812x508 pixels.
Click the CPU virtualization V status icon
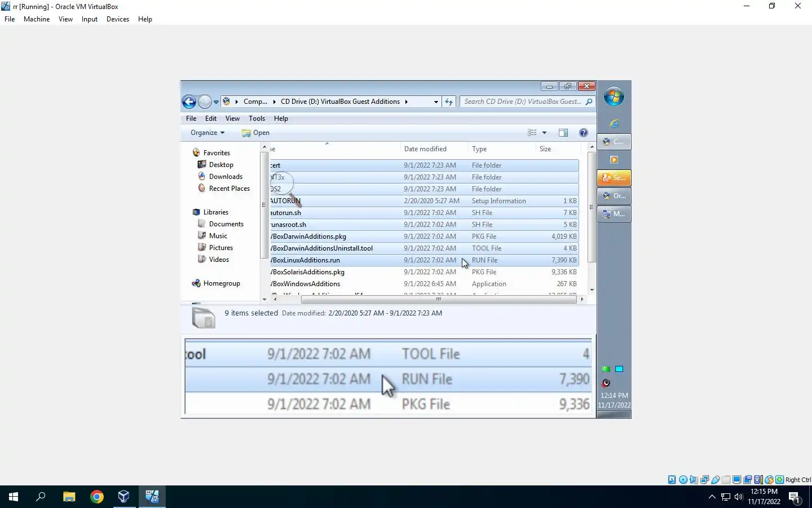(758, 480)
